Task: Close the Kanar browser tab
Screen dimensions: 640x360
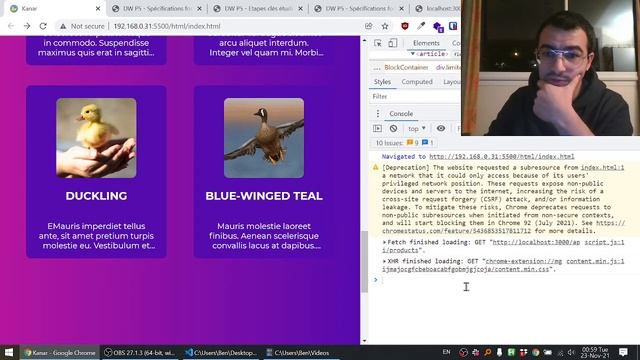Action: click(98, 9)
